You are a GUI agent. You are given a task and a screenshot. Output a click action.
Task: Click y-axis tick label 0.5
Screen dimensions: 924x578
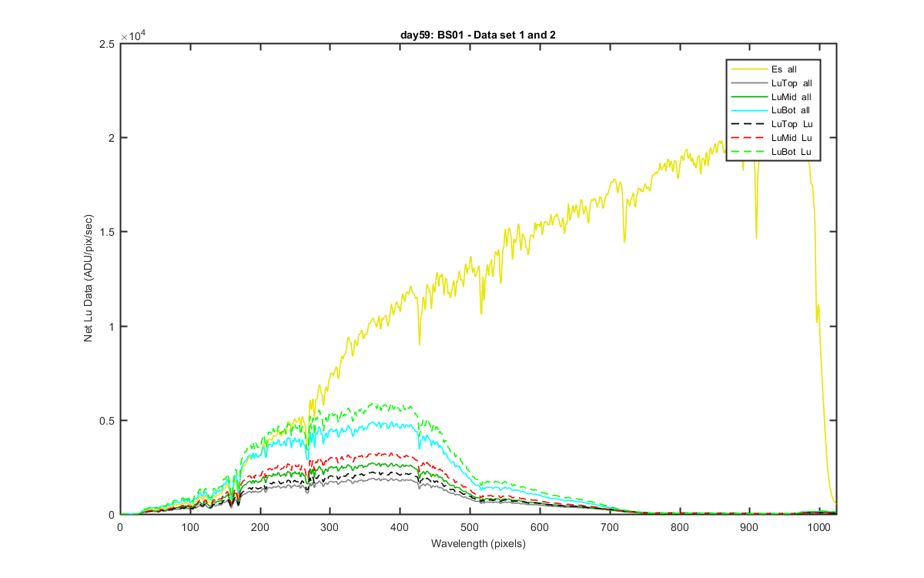click(x=109, y=421)
